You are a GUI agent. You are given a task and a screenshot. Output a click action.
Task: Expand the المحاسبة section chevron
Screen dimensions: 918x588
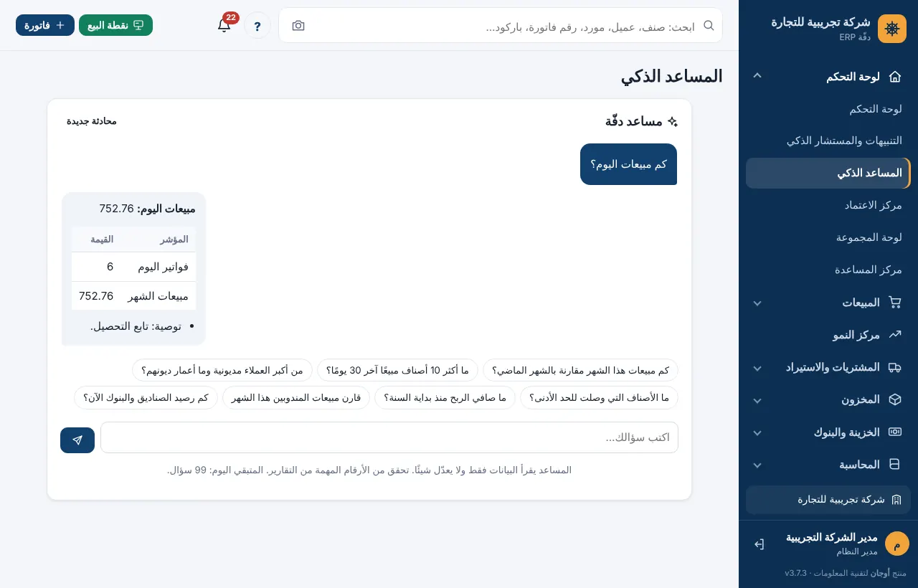(757, 465)
